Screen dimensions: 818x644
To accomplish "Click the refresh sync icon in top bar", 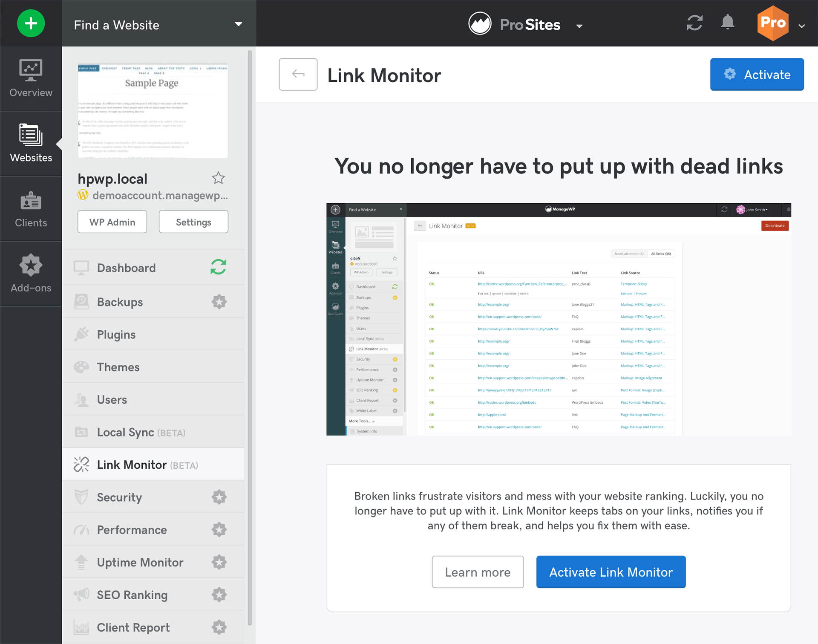I will tap(694, 23).
